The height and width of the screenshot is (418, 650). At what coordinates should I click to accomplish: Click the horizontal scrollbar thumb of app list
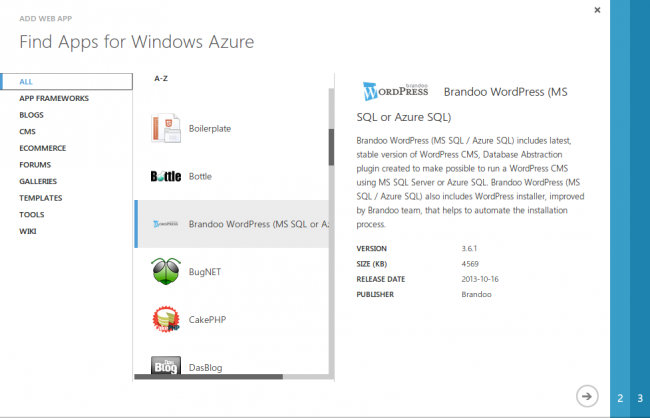click(x=209, y=377)
